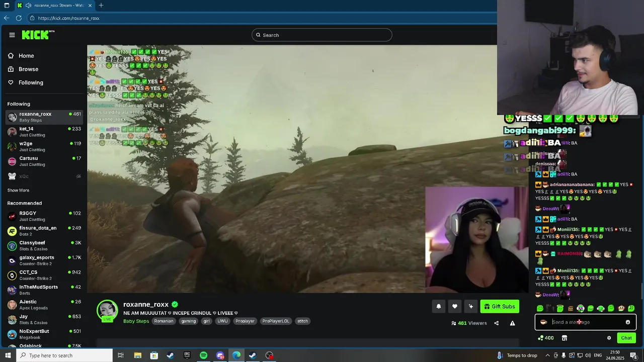
Task: Select roxanne_roxx in Following list
Action: click(x=44, y=117)
